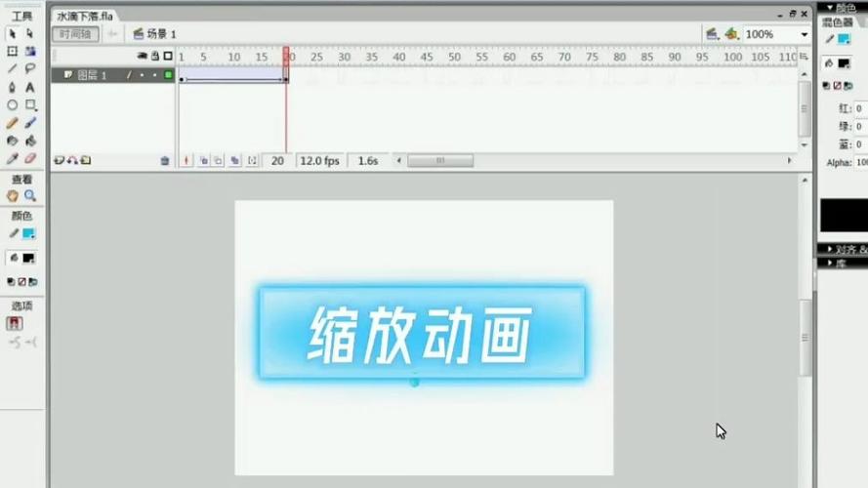Insert a layer folder
This screenshot has width=868, height=488.
[86, 160]
